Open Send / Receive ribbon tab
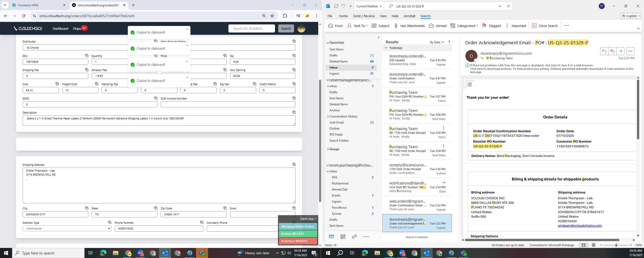Image resolution: width=644 pixels, height=258 pixels. click(x=364, y=16)
